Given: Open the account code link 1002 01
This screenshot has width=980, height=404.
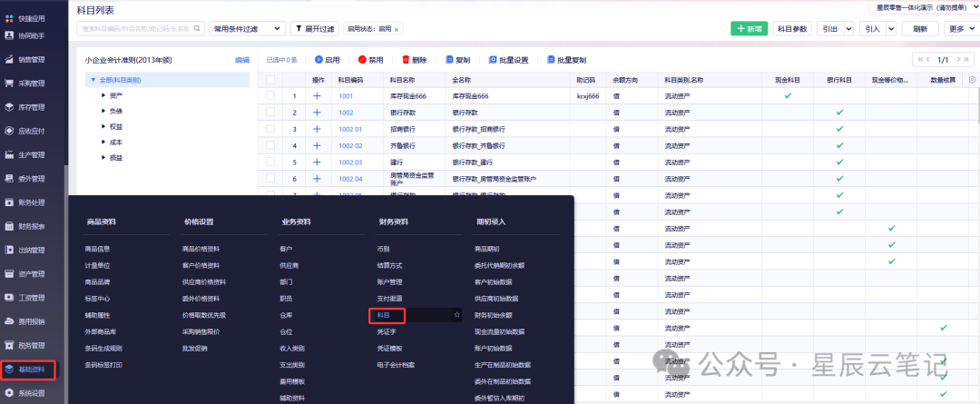Looking at the screenshot, I should point(350,129).
